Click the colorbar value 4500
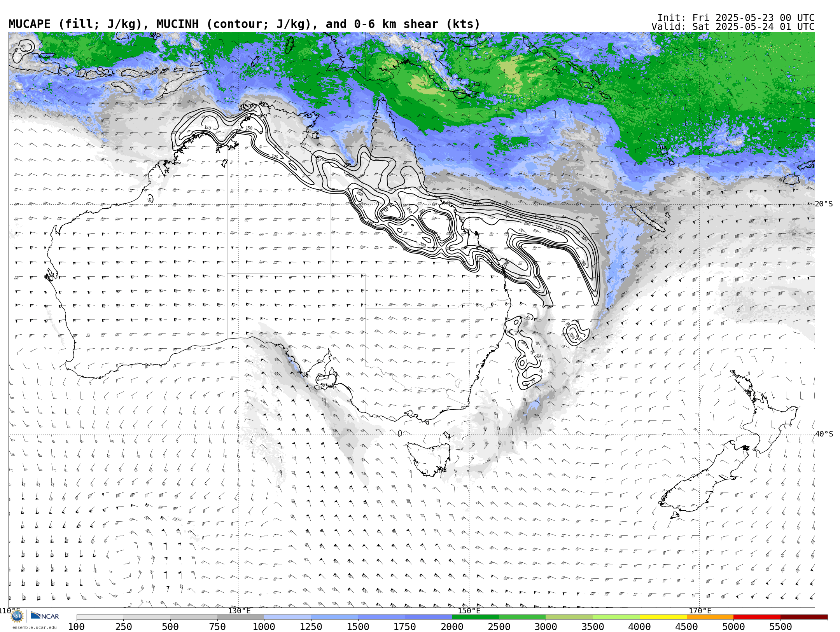840x632 pixels. [687, 627]
